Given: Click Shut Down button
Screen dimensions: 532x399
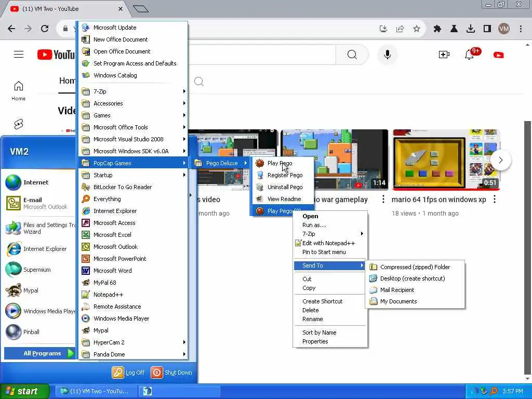Looking at the screenshot, I should [171, 373].
